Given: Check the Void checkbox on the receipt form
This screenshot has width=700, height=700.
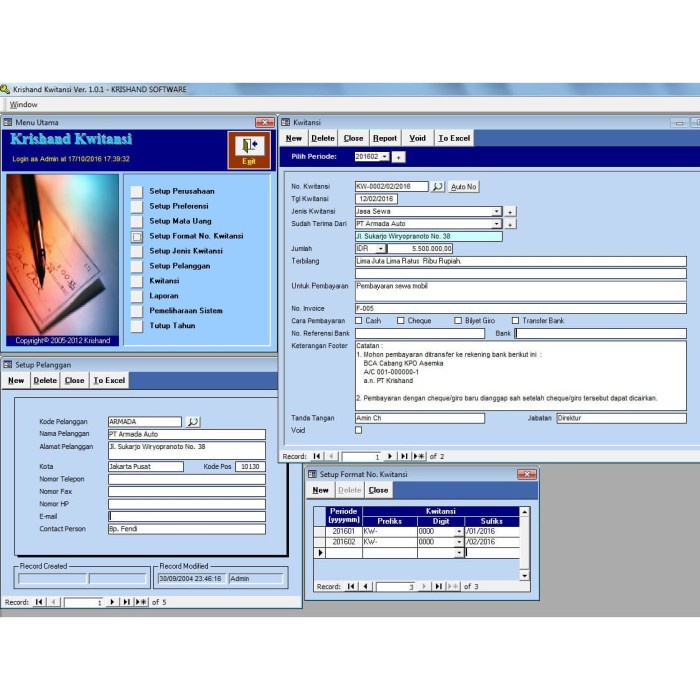Looking at the screenshot, I should [x=359, y=430].
